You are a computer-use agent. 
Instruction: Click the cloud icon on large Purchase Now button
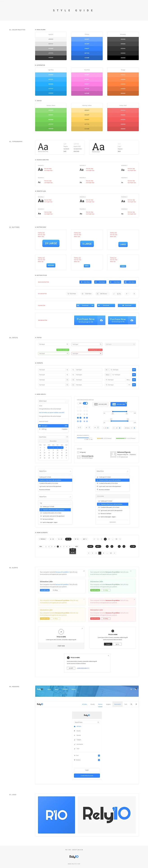(x=101, y=320)
